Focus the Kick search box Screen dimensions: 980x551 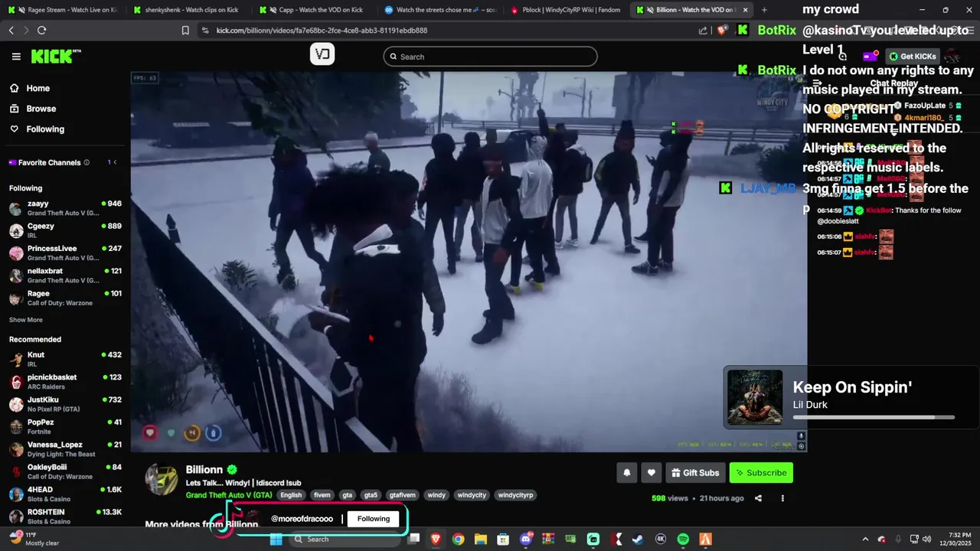click(490, 57)
